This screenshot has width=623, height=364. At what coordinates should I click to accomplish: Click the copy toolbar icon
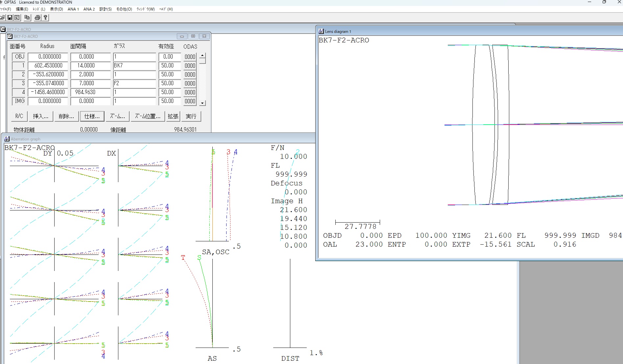[27, 18]
